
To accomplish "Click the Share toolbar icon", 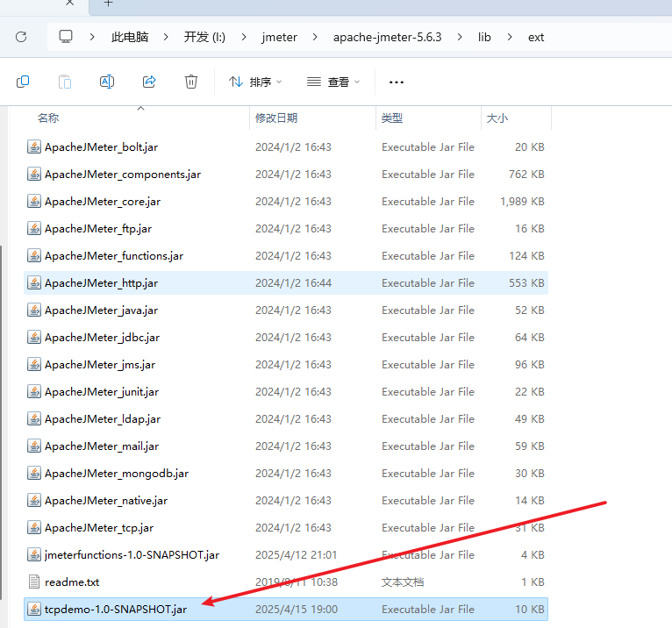I will pyautogui.click(x=149, y=82).
